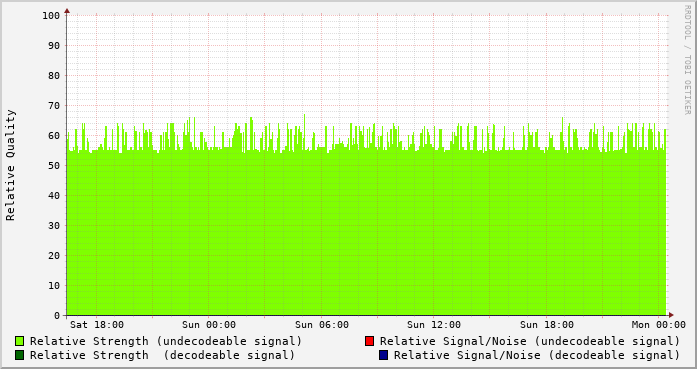
Task: Click the Sun 12:00 time axis label
Action: 434,325
